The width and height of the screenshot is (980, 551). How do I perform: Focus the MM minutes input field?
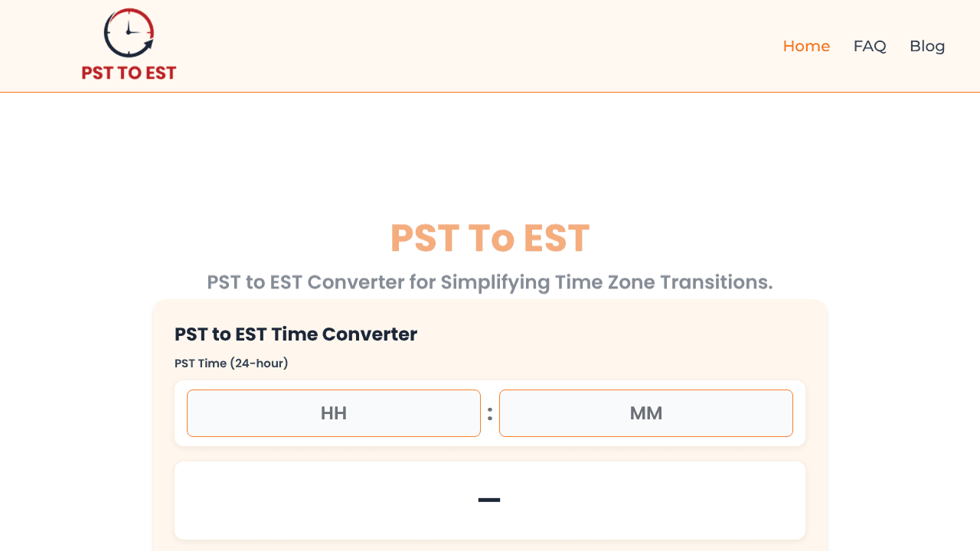646,413
